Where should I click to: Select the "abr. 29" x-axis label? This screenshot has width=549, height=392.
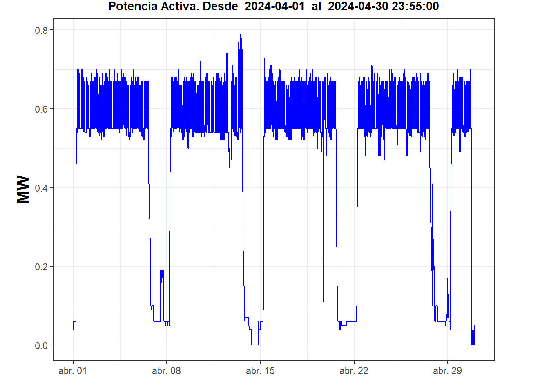(447, 371)
